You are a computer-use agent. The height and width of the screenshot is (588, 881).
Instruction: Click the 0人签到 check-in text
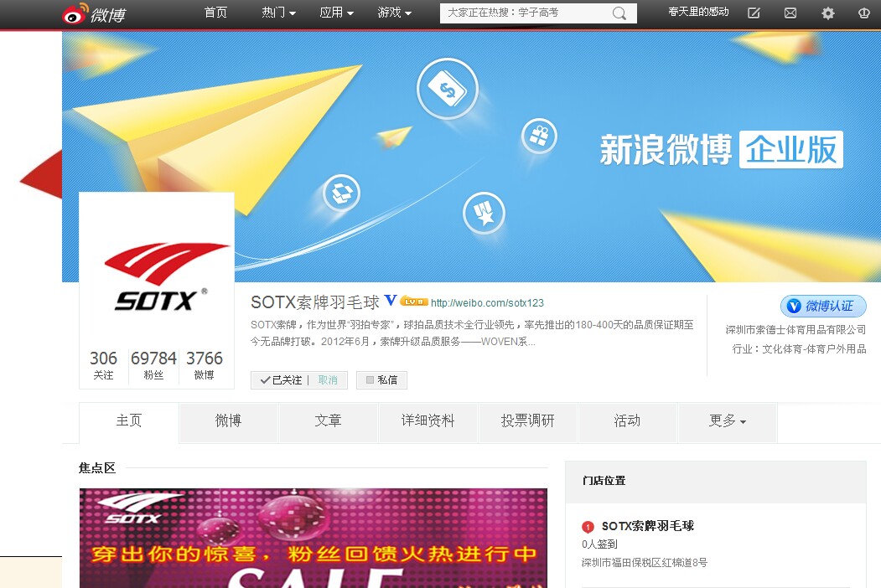coord(599,544)
